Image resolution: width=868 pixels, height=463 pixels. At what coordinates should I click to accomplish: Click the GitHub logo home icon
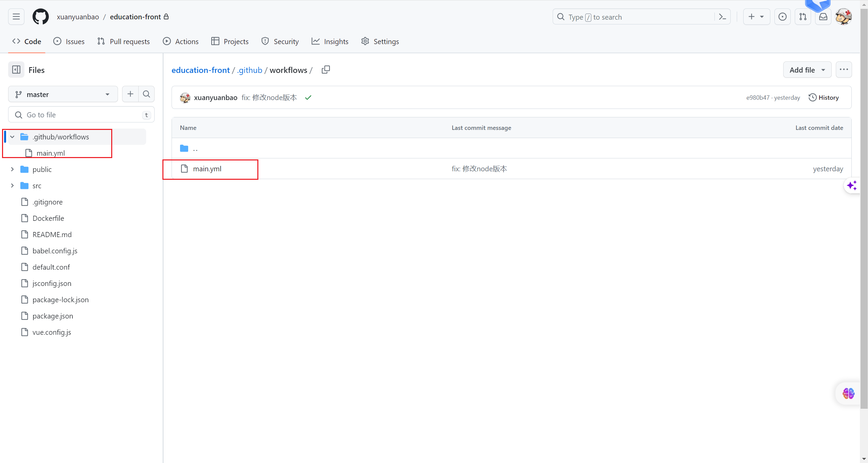40,17
